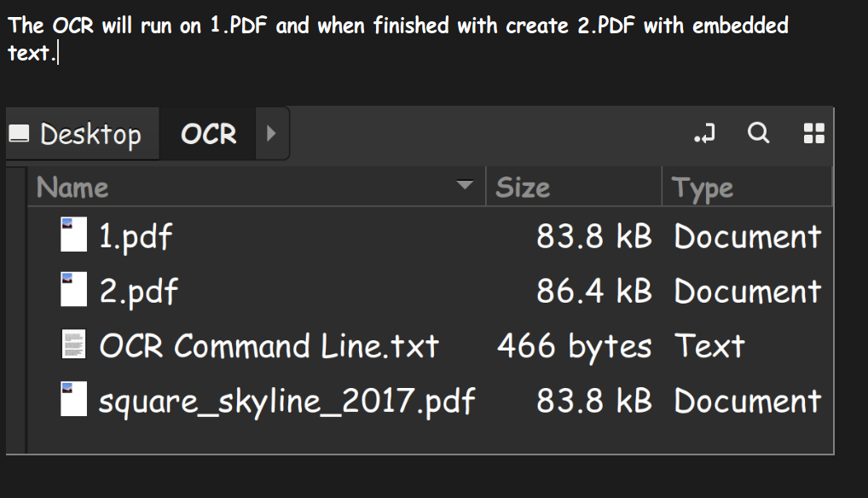The image size is (868, 498).
Task: Sort files by Size column
Action: 523,187
